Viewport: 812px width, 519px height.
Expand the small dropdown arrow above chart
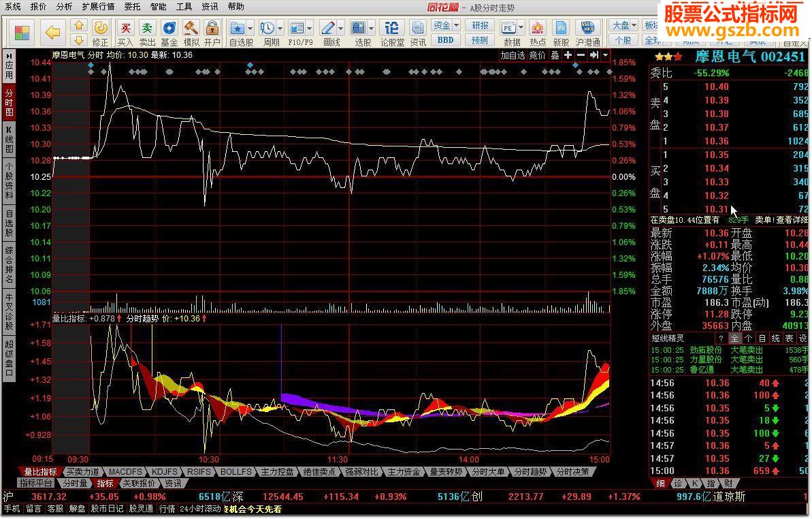pyautogui.click(x=605, y=55)
